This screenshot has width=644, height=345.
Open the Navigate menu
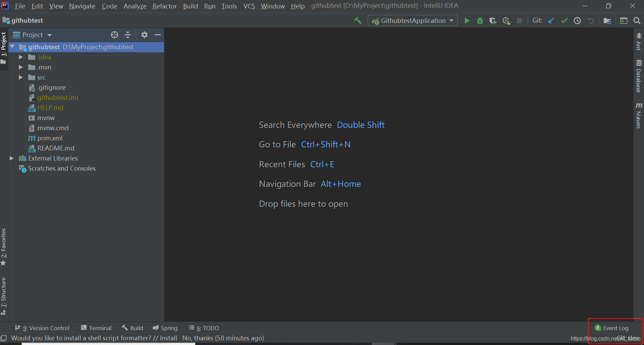pos(82,6)
